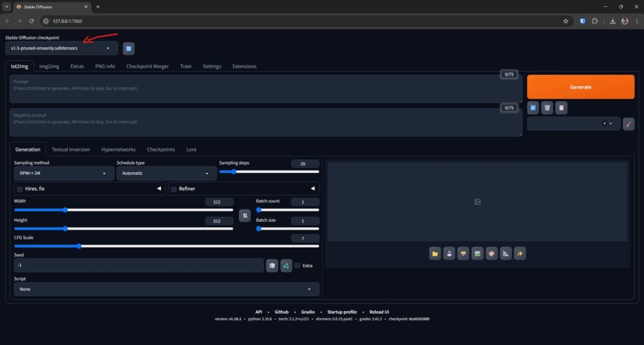
Task: Click Reload UI link
Action: 379,312
